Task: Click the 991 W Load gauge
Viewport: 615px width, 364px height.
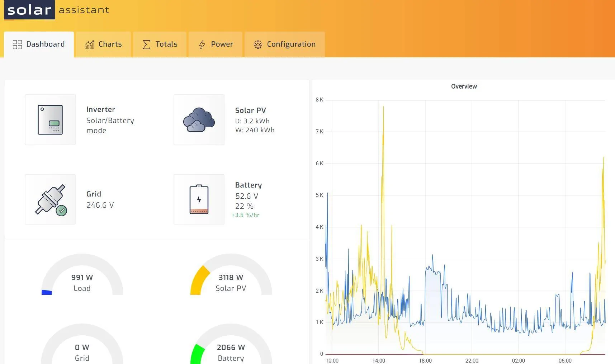Action: tap(82, 275)
